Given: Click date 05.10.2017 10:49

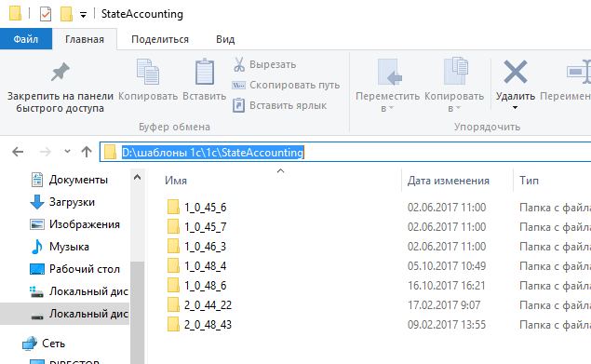Looking at the screenshot, I should [447, 266].
